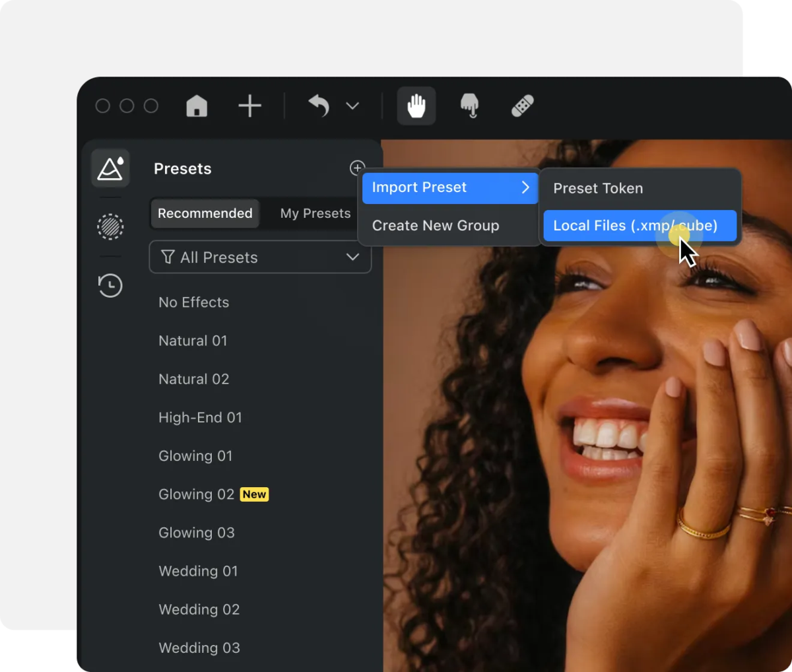The height and width of the screenshot is (672, 792).
Task: Select Local Files (.xmp/.cube) option
Action: (x=640, y=226)
